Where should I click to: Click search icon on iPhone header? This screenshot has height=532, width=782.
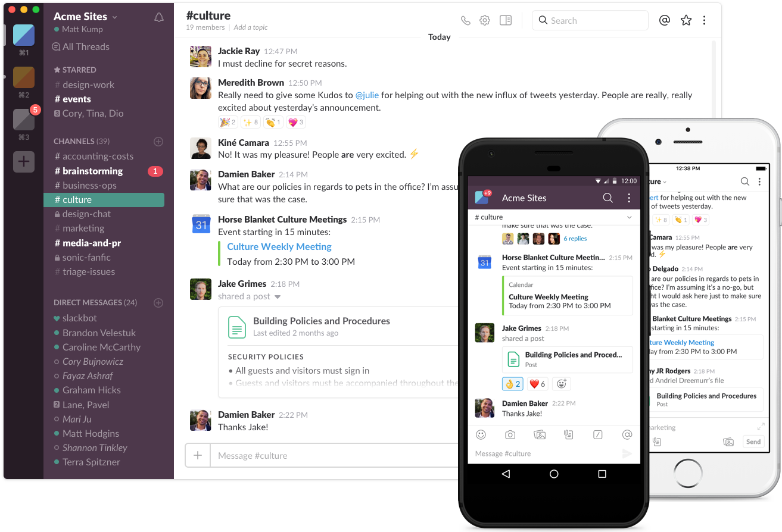click(x=744, y=181)
